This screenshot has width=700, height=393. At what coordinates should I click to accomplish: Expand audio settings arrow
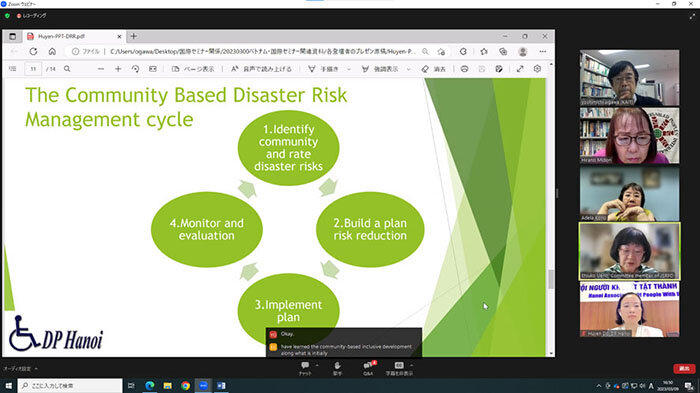tap(36, 369)
